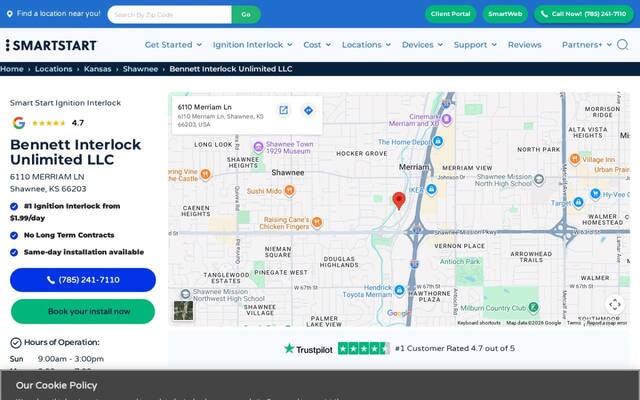The image size is (640, 400).
Task: Click the map camera controls button
Action: (x=615, y=304)
